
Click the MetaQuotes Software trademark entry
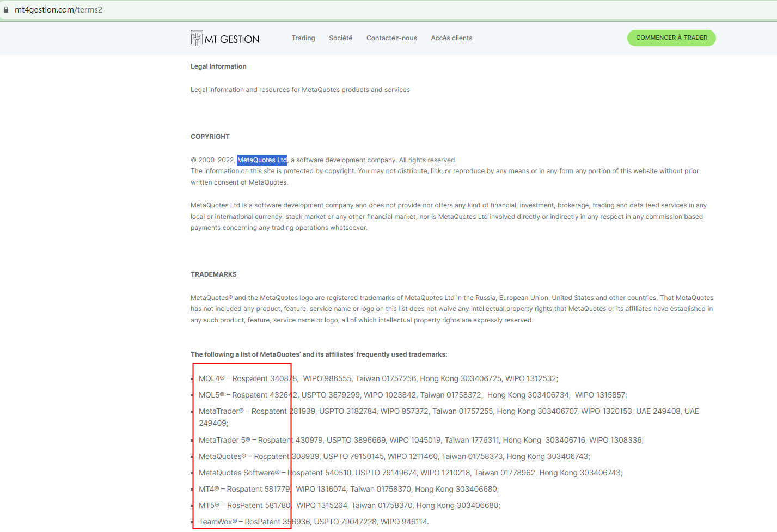point(411,473)
